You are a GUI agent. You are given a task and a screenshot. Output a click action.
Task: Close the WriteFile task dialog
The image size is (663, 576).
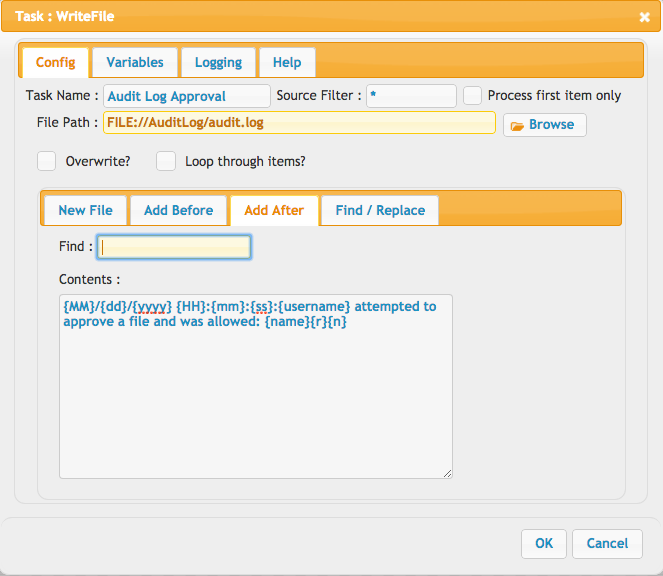pyautogui.click(x=644, y=17)
